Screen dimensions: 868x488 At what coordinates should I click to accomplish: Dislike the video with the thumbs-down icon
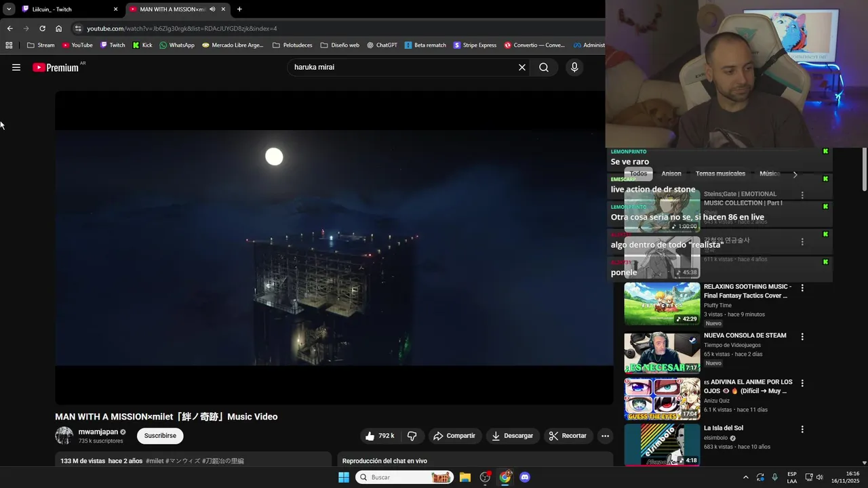(x=412, y=436)
